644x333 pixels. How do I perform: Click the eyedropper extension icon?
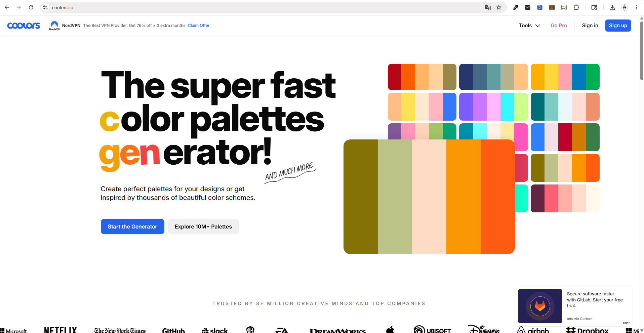(x=516, y=7)
